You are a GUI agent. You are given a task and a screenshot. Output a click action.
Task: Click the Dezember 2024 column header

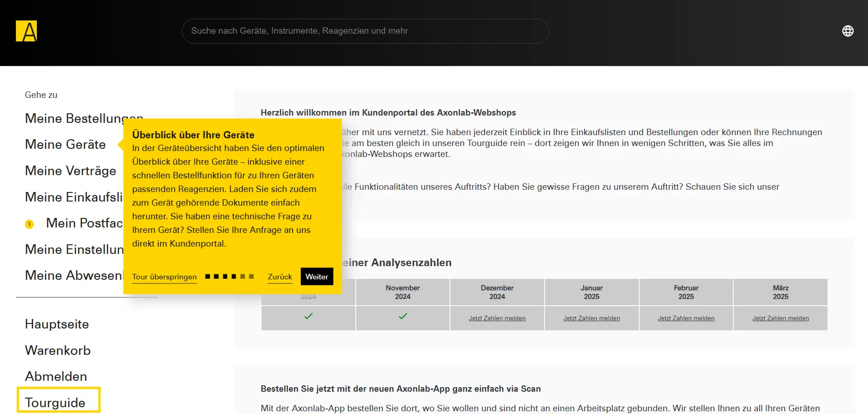[x=497, y=292]
